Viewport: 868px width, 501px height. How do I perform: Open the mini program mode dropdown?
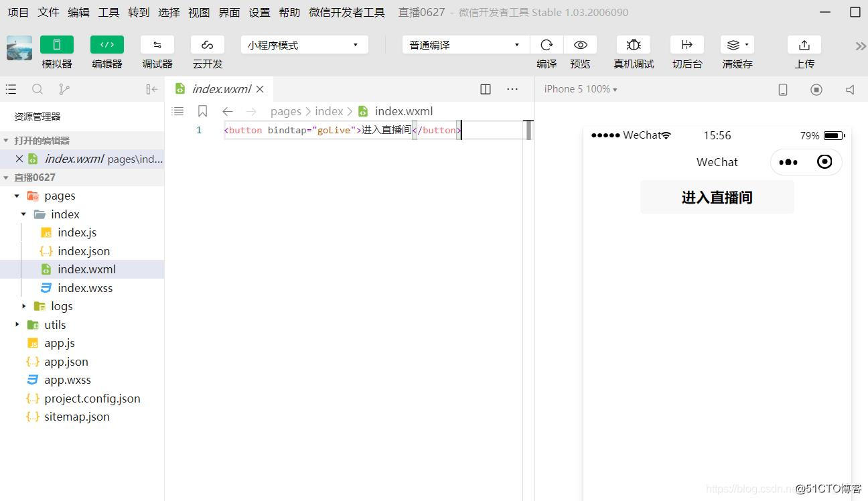[x=305, y=45]
